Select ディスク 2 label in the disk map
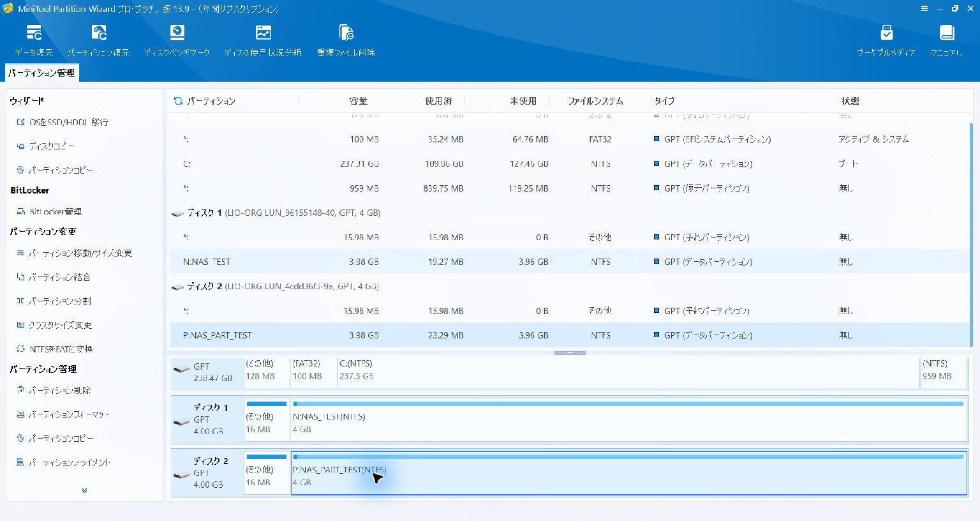The width and height of the screenshot is (980, 521). point(208,472)
